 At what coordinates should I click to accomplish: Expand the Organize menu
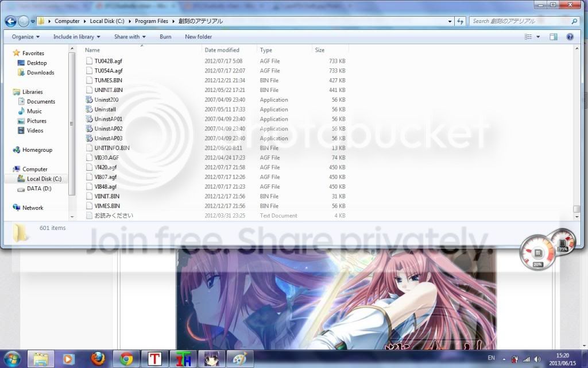tap(26, 37)
